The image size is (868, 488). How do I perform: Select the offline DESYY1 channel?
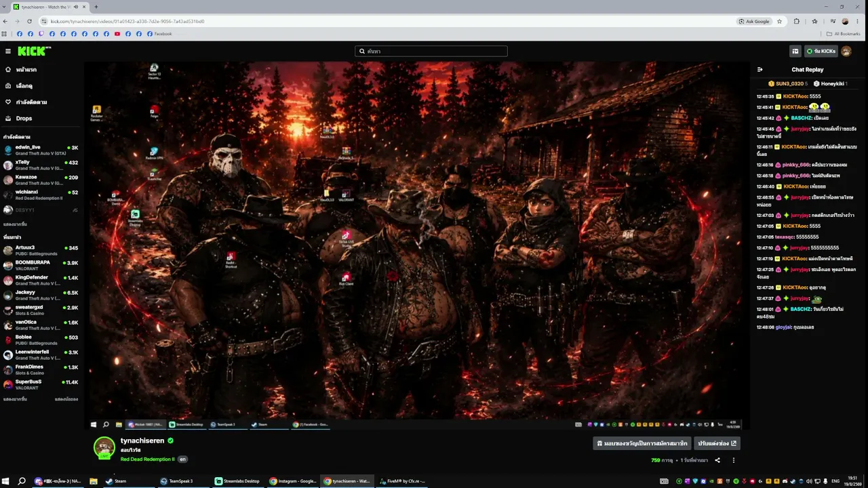click(x=41, y=210)
